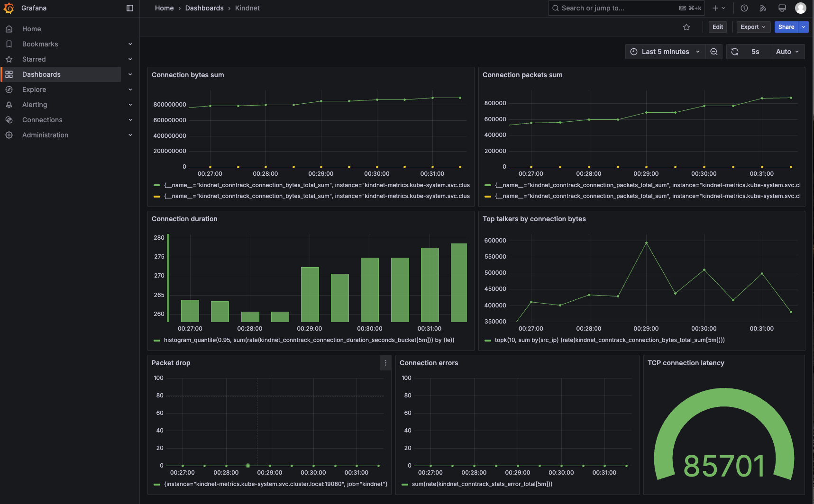Open the Last 5 minutes time picker

click(x=665, y=52)
